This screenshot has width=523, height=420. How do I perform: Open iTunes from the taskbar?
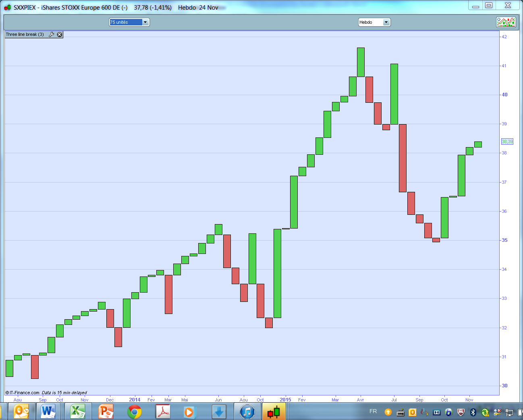click(247, 412)
